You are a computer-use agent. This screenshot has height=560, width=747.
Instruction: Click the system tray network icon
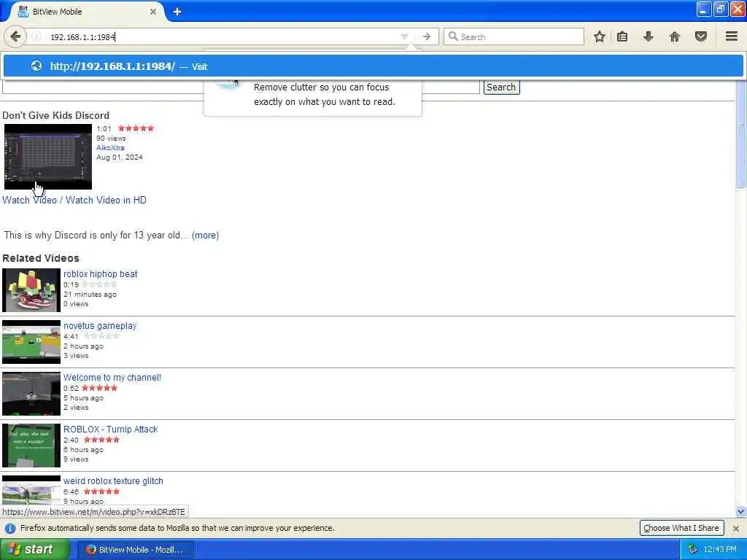[x=693, y=550]
